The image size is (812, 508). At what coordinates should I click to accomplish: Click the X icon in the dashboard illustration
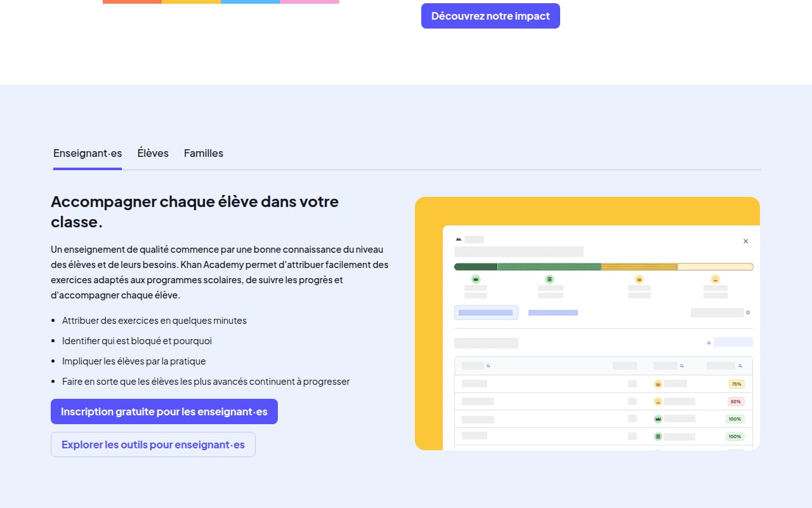[x=745, y=241]
